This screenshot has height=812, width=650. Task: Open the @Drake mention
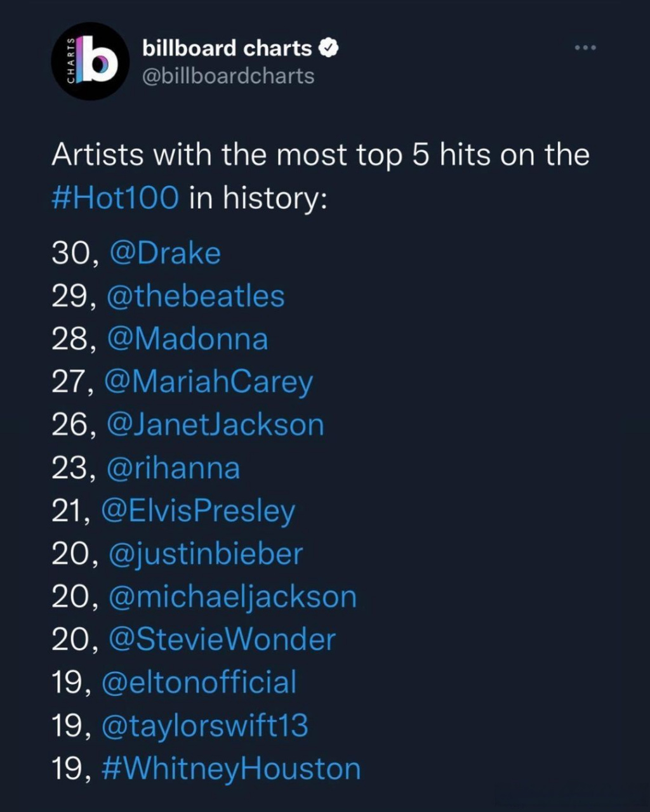(165, 254)
